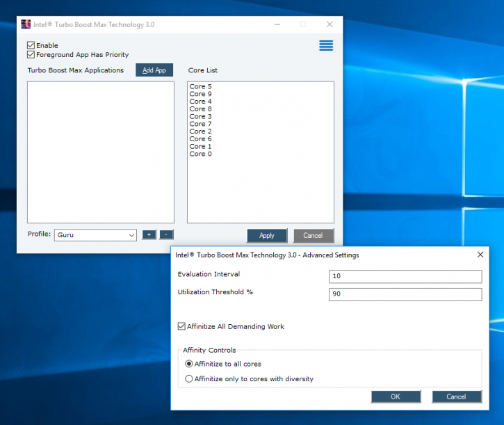Viewport: 504px width, 425px height.
Task: Open the Profile Guru dropdown
Action: pyautogui.click(x=95, y=235)
